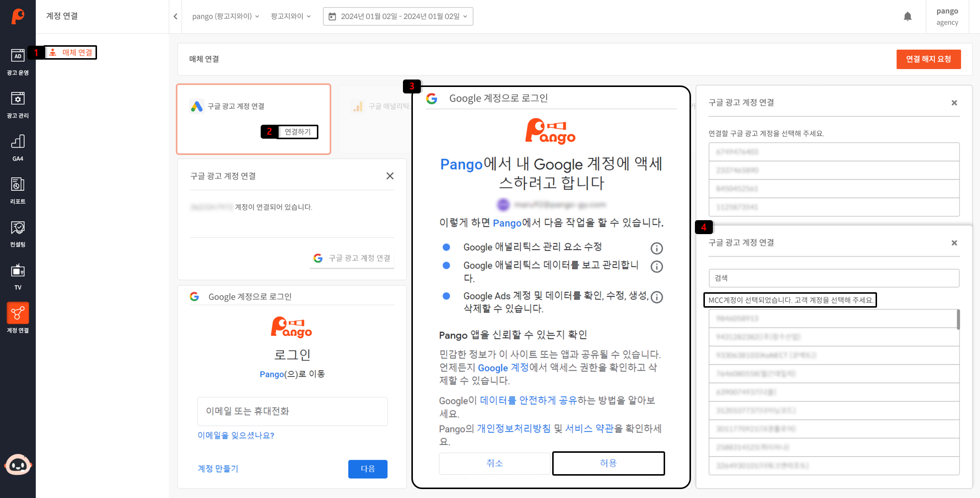Click the Pango(으)로 이동 link text

[x=292, y=374]
